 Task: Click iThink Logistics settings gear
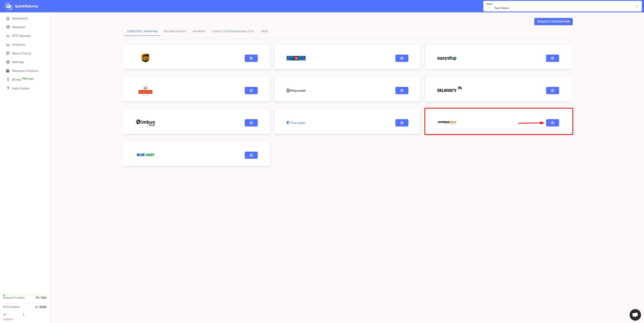point(402,123)
